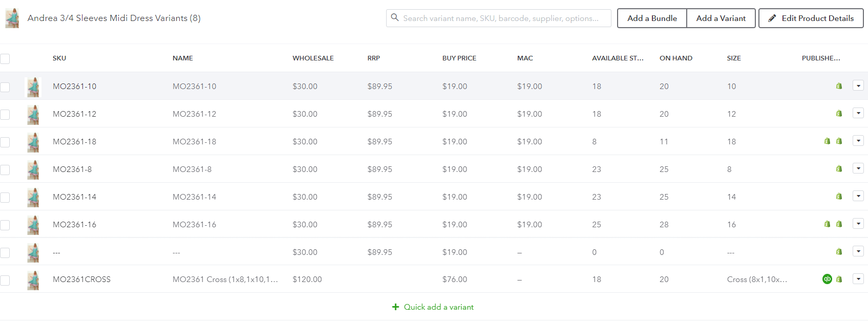Open row dropdown for MO2361-18
The width and height of the screenshot is (868, 323).
point(858,141)
